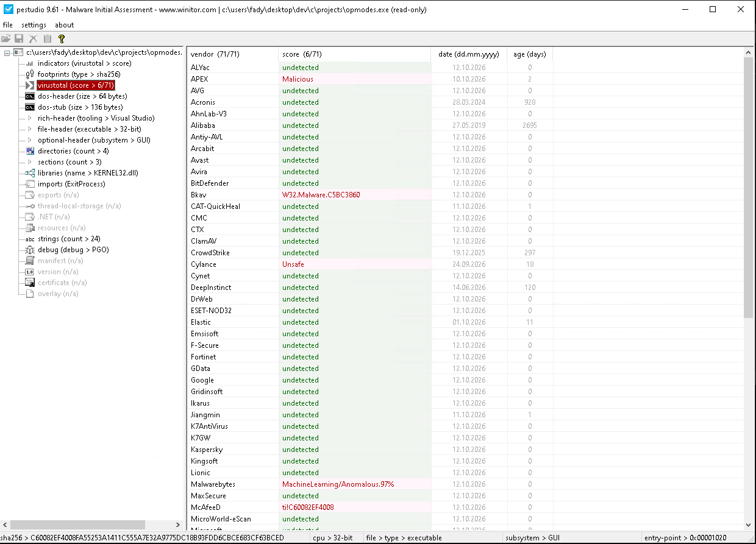The height and width of the screenshot is (544, 756).
Task: Click the Bkav W32.Malware.C5BC3860 result
Action: click(321, 195)
